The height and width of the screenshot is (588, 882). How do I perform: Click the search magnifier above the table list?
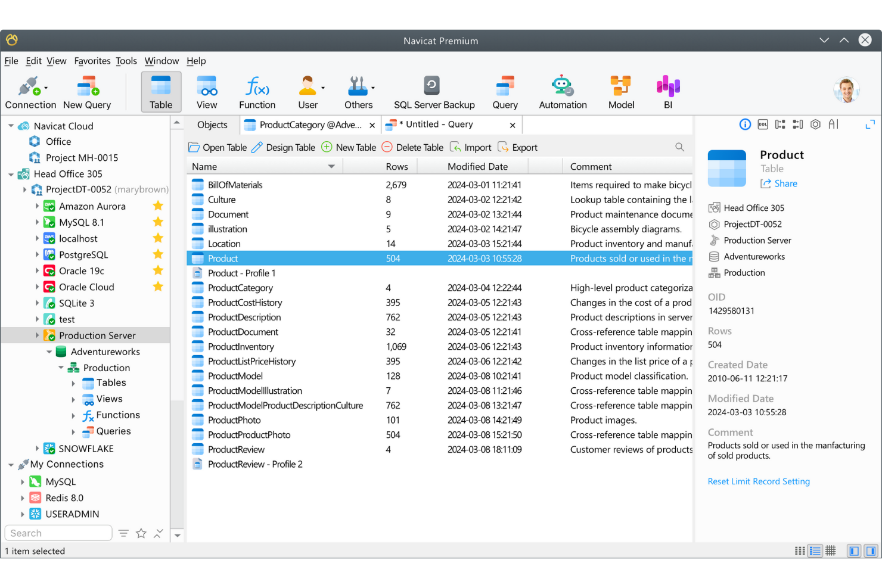679,147
